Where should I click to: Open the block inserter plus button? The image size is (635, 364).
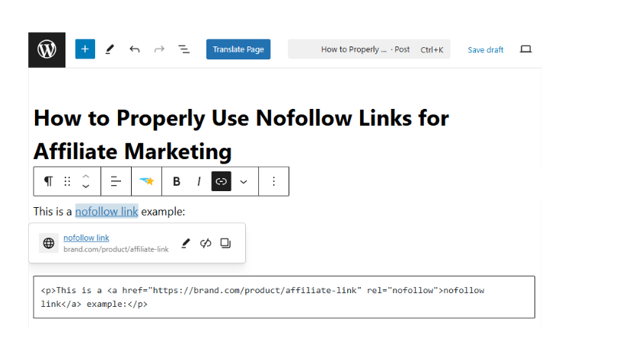click(x=85, y=49)
